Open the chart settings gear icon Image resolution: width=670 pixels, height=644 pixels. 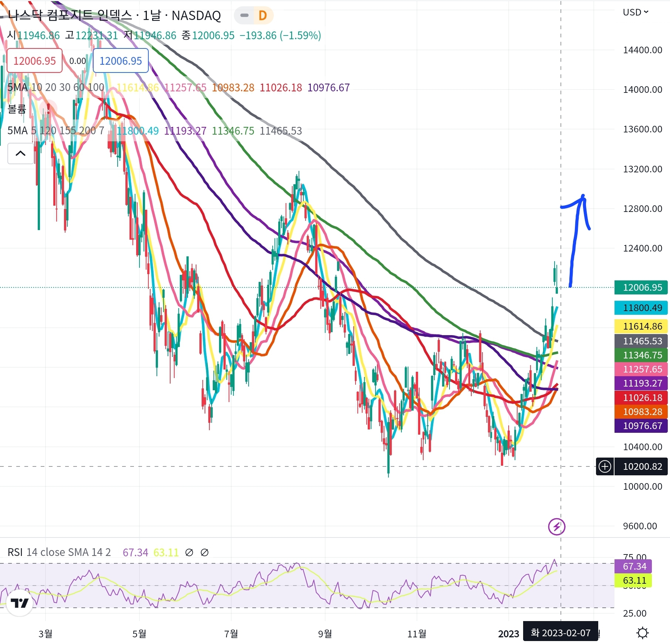click(x=643, y=633)
